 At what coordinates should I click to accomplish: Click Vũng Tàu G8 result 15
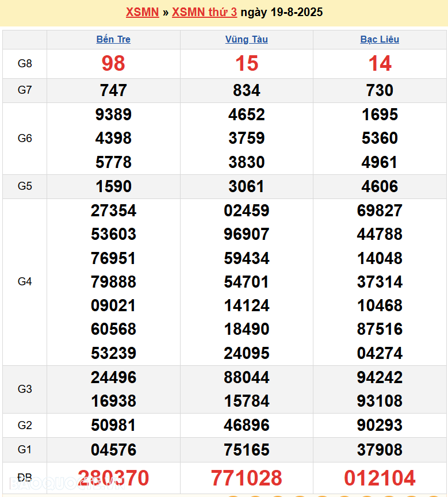coord(246,64)
